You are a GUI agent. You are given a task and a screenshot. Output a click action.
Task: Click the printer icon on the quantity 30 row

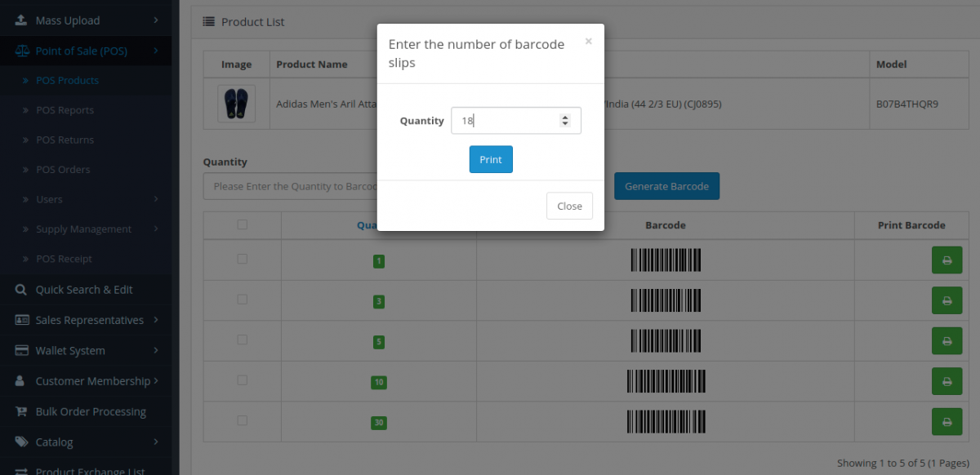point(947,422)
